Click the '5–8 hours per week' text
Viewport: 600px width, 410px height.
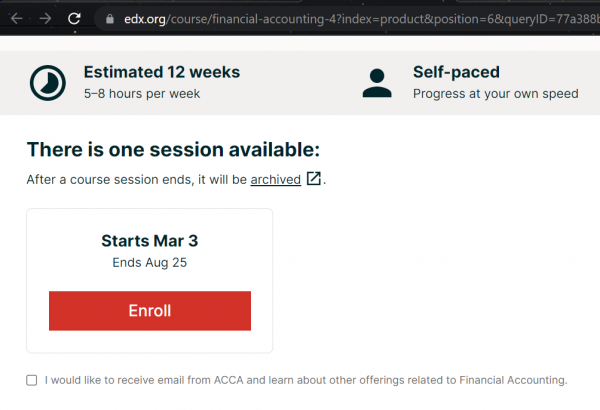pos(142,94)
